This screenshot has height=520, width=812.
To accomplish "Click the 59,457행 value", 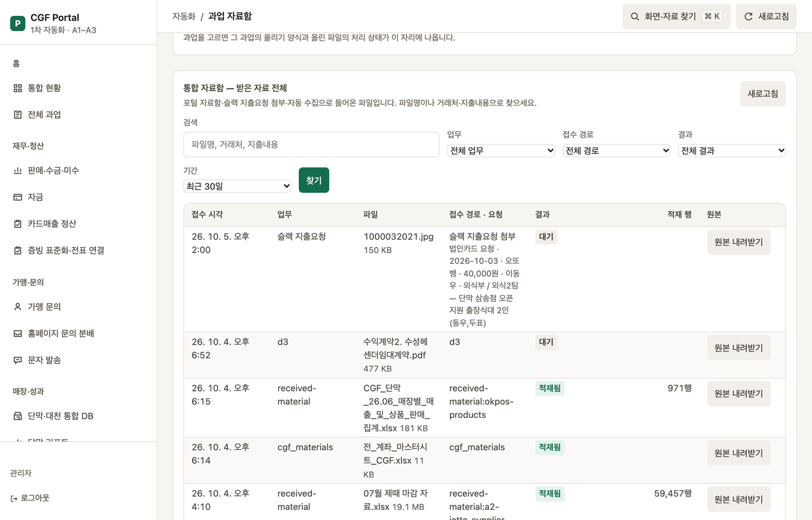I will pyautogui.click(x=673, y=493).
